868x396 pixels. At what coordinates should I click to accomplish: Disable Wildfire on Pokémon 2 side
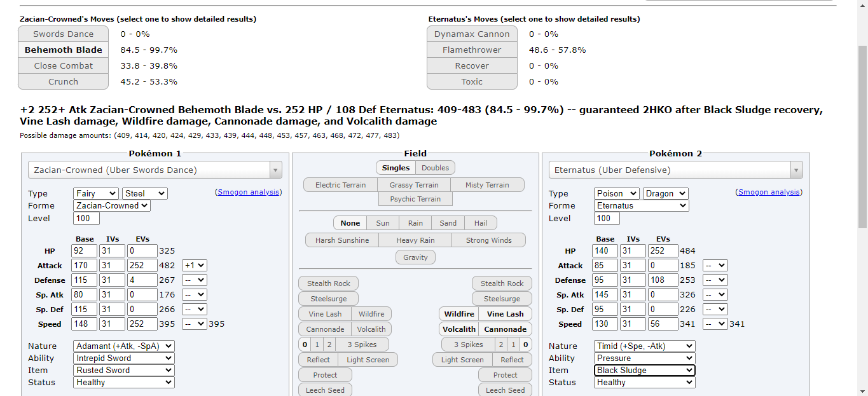[x=459, y=314]
